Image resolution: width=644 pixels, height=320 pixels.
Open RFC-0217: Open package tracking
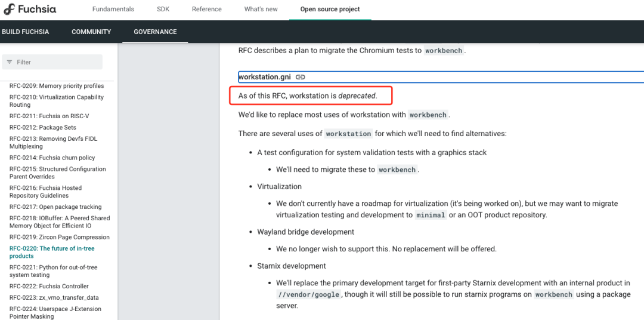point(55,207)
